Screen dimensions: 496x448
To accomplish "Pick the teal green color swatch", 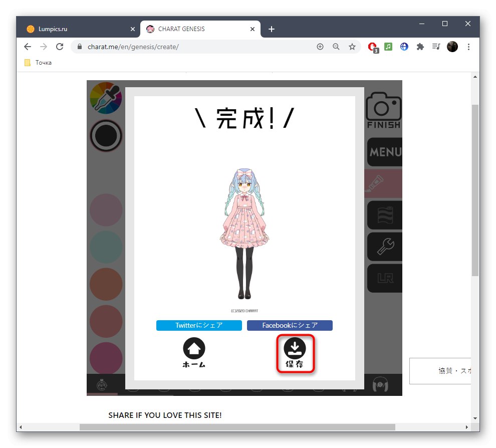I will point(106,247).
